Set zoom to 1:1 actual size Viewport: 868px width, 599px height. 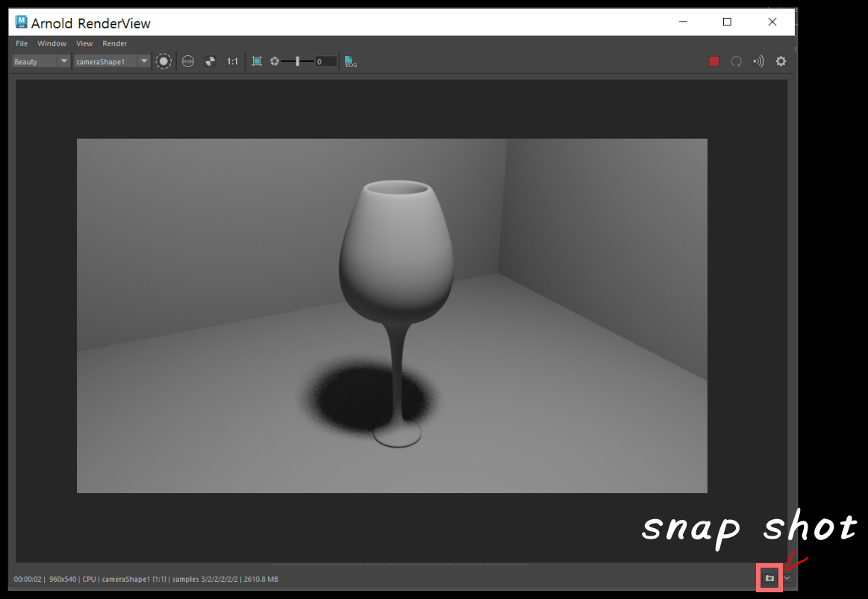tap(233, 61)
